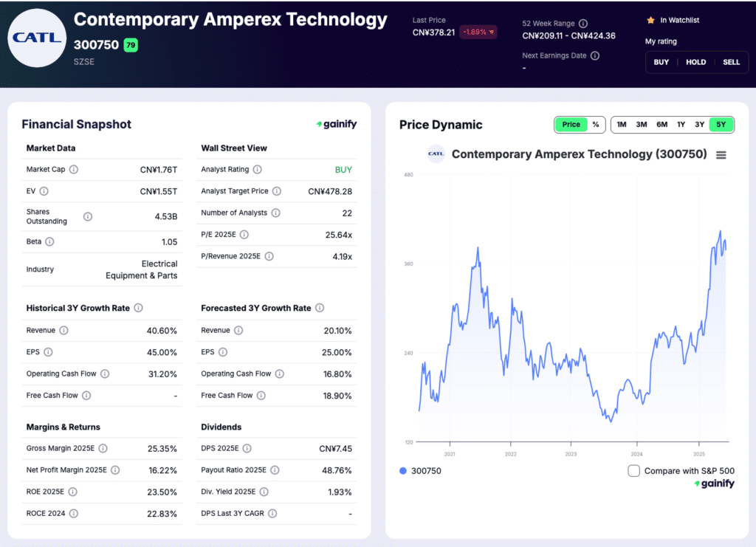Click the BUY rating button
This screenshot has width=756, height=547.
(x=661, y=62)
